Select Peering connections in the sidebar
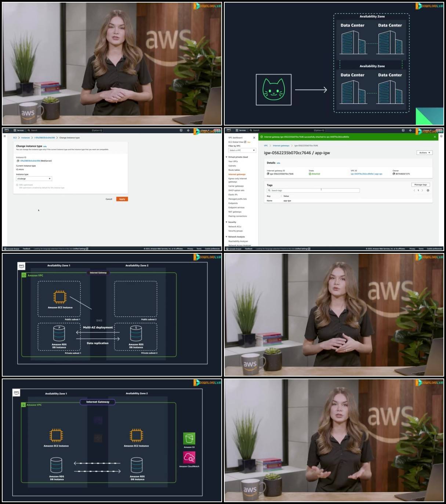This screenshot has height=504, width=446. [237, 216]
